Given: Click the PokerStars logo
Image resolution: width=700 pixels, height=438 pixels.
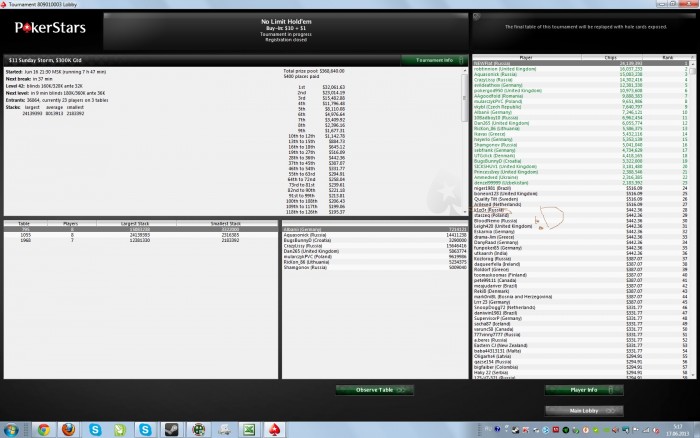Looking at the screenshot, I should (50, 28).
